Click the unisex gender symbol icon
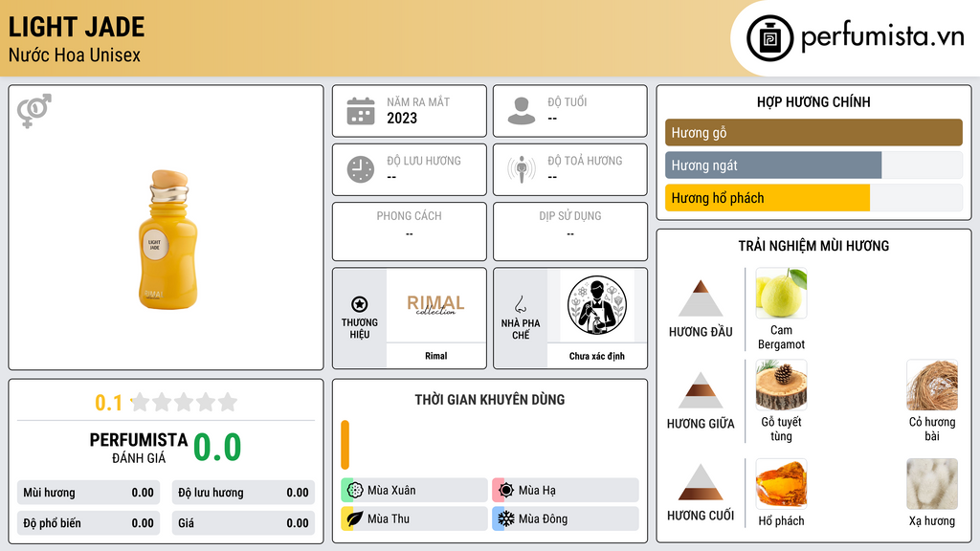 (34, 111)
